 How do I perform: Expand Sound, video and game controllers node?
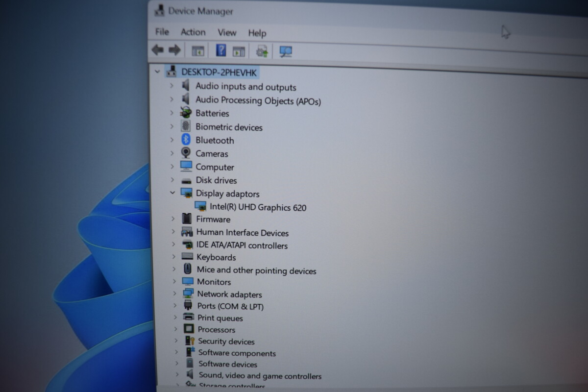coord(176,375)
